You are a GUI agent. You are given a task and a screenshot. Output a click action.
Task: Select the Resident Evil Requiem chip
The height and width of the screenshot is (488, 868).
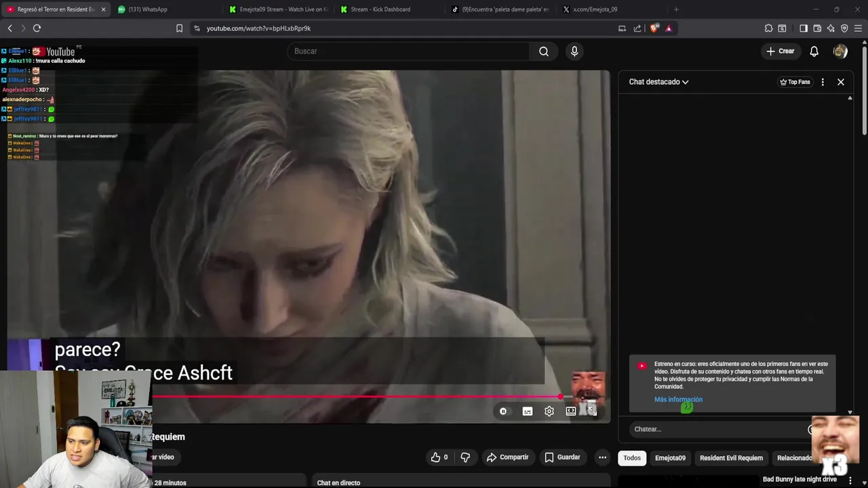731,458
